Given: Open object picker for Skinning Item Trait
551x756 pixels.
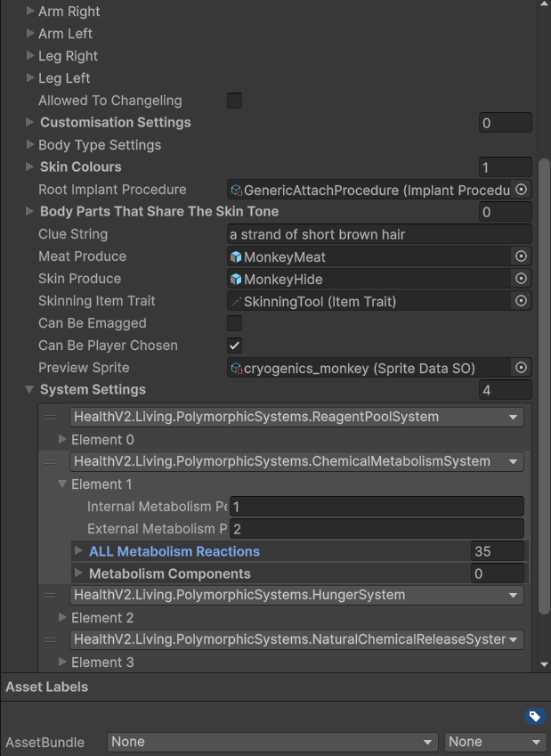Looking at the screenshot, I should click(521, 301).
